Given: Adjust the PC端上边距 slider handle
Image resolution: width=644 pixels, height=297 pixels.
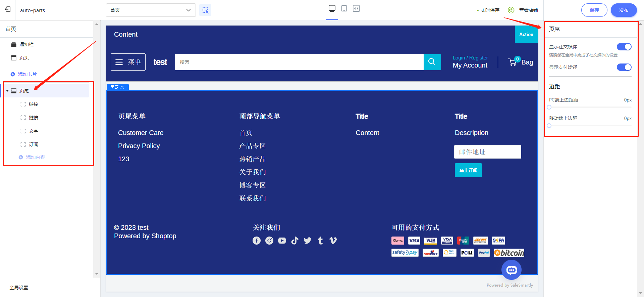Looking at the screenshot, I should [549, 107].
